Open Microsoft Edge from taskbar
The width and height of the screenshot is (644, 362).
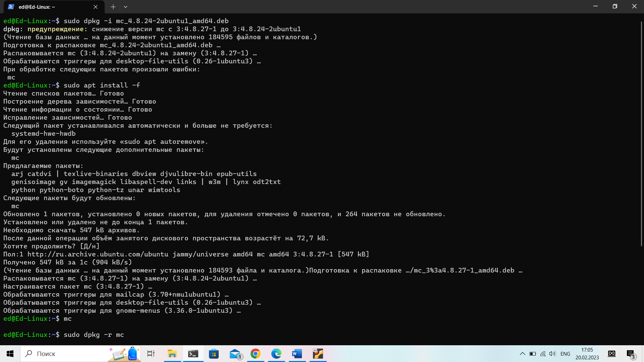276,354
